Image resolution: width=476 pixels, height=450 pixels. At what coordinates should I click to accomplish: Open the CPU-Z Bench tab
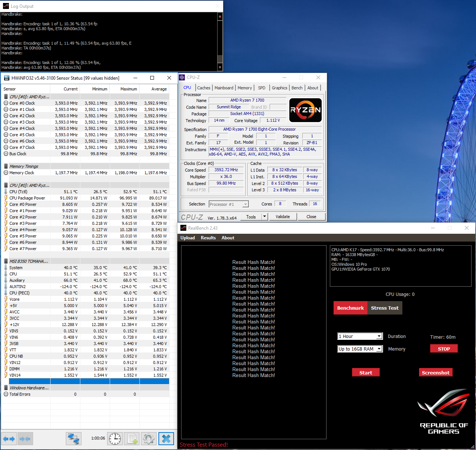click(x=297, y=88)
